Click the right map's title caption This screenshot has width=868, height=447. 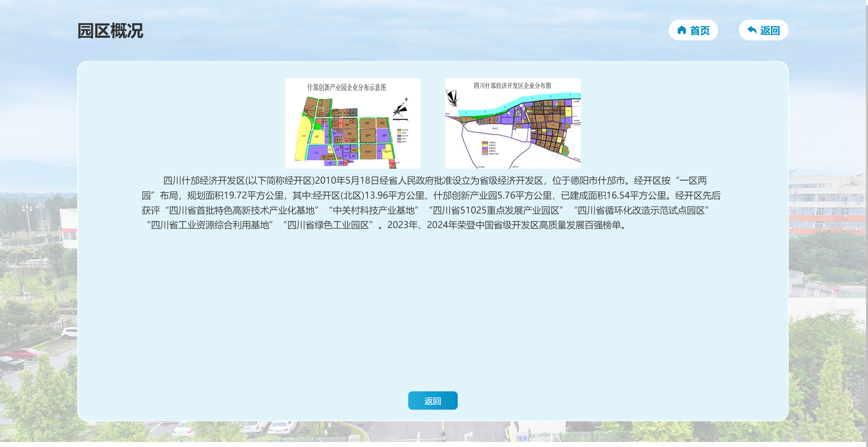(512, 86)
